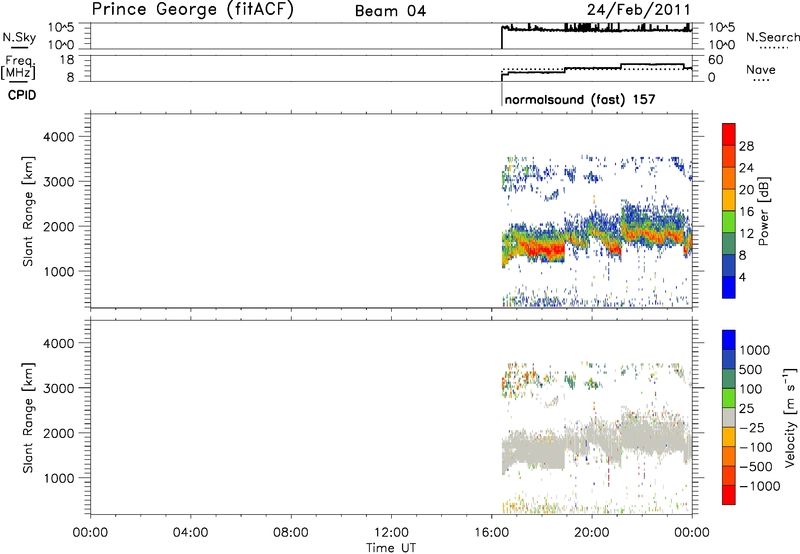Image resolution: width=800 pixels, height=554 pixels.
Task: Click the '1000' tick in velocity panel
Action: (59, 478)
